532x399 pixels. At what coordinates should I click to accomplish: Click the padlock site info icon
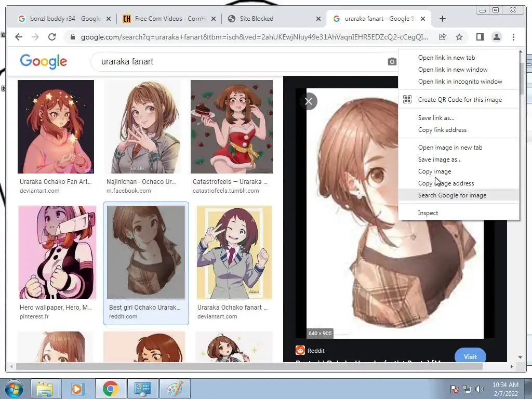click(72, 37)
